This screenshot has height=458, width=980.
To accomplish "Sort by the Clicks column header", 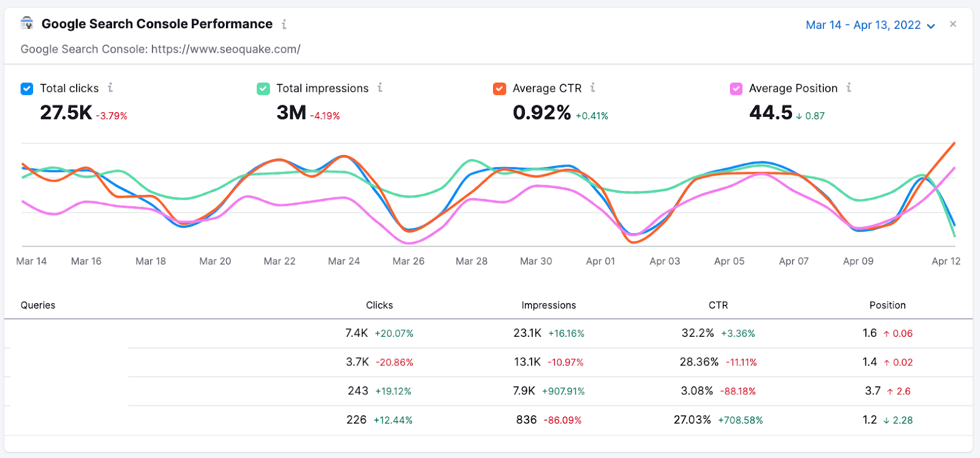I will click(x=380, y=305).
